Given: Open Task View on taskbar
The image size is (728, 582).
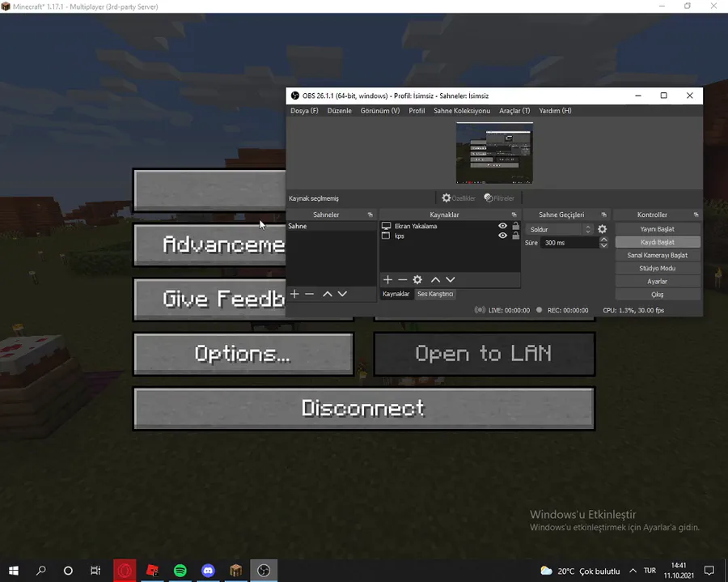Looking at the screenshot, I should point(95,571).
